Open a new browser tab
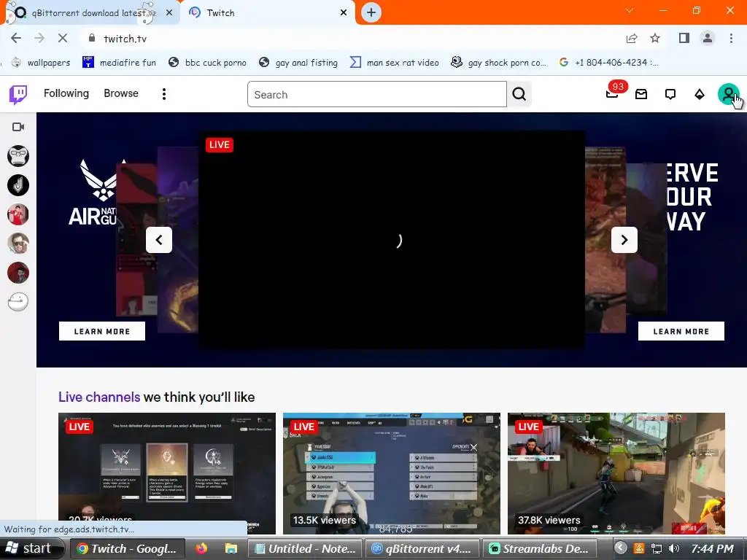This screenshot has width=747, height=560. pyautogui.click(x=371, y=12)
